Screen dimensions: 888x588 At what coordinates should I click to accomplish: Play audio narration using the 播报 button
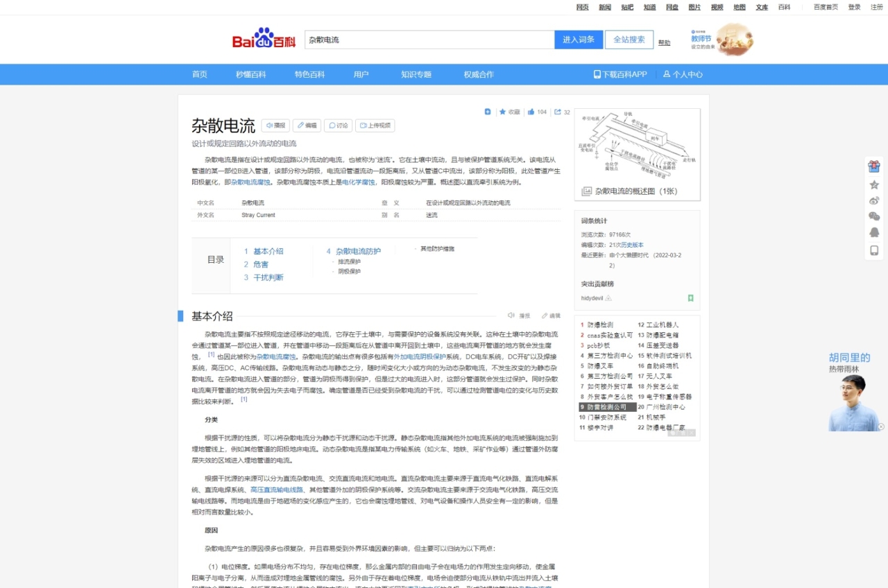coord(275,126)
